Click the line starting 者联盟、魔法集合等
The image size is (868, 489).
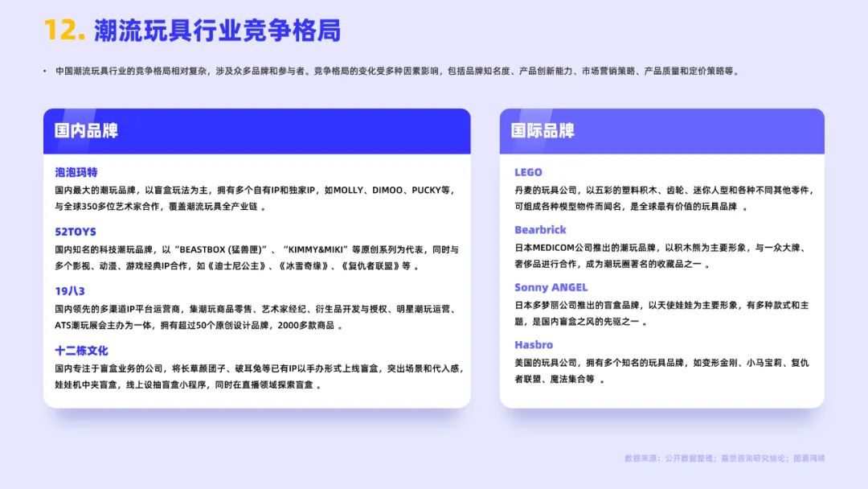(x=559, y=380)
